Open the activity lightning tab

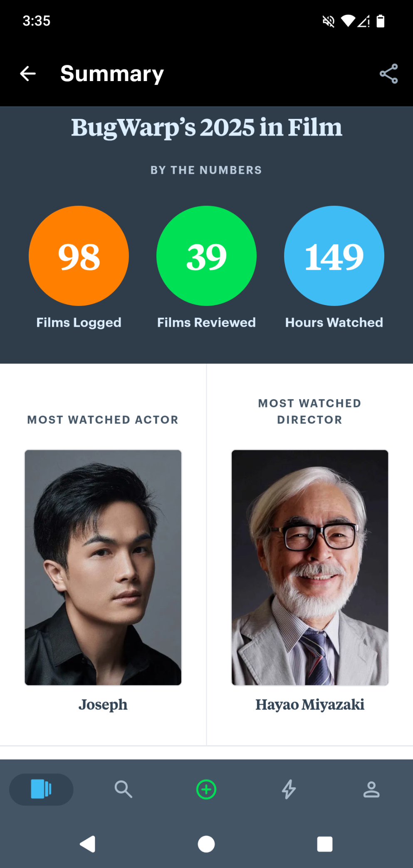pos(289,789)
